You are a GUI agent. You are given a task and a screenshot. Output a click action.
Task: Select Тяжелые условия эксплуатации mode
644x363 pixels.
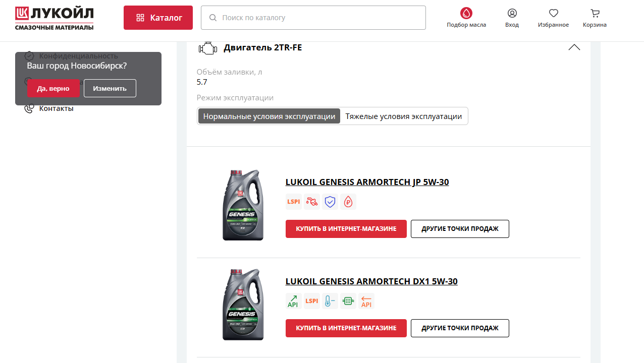[404, 116]
